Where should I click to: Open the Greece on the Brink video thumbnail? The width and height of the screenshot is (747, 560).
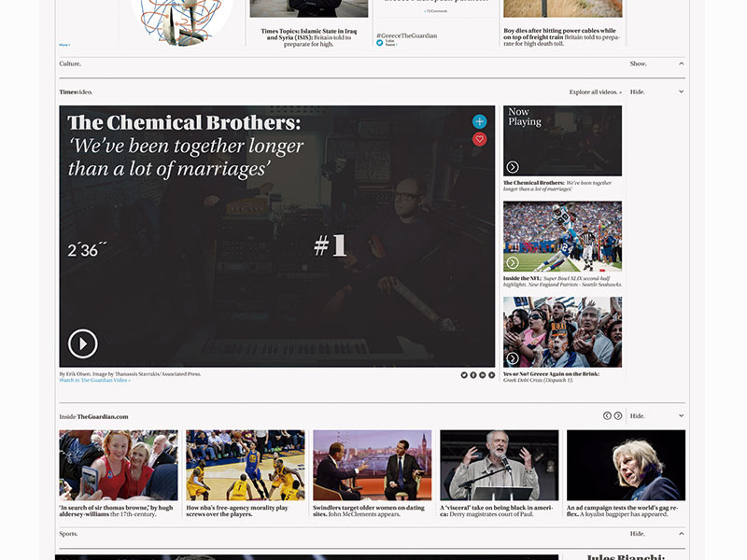563,332
